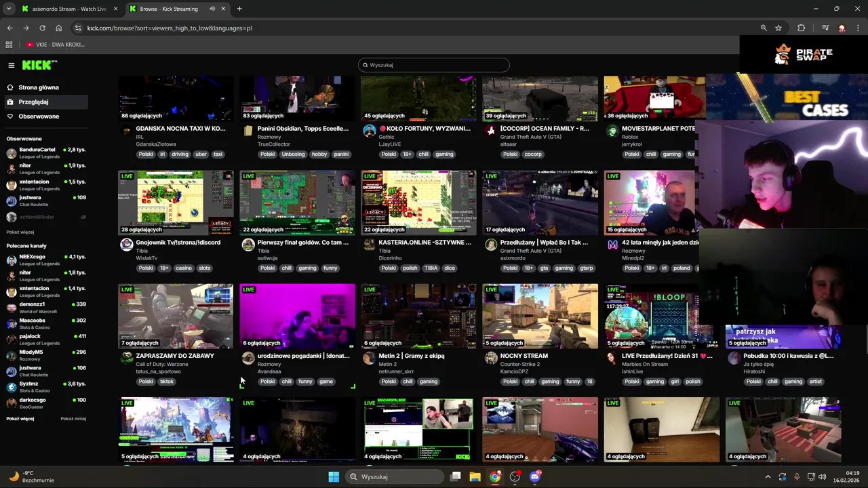The height and width of the screenshot is (488, 868).
Task: Open achtenWlodar offline channel
Action: (45, 217)
